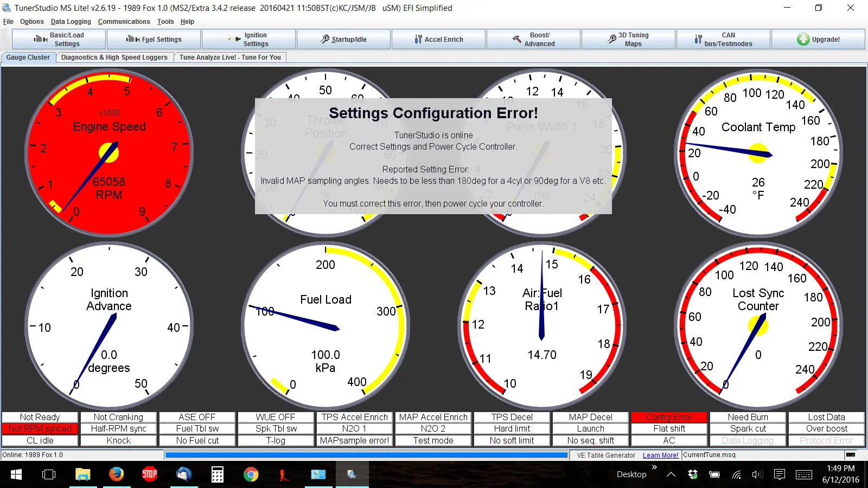
Task: Launch Google Chrome from the taskbar
Action: click(x=251, y=474)
